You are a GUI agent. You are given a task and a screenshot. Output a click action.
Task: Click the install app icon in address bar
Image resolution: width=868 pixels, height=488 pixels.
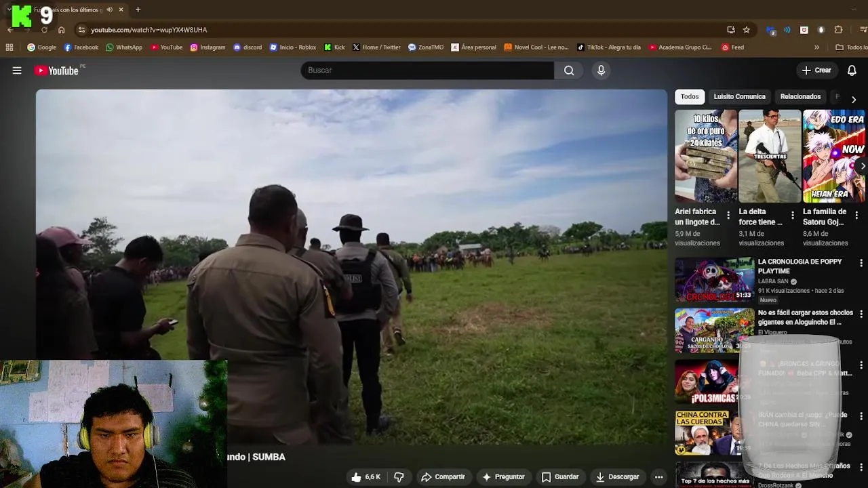point(730,30)
